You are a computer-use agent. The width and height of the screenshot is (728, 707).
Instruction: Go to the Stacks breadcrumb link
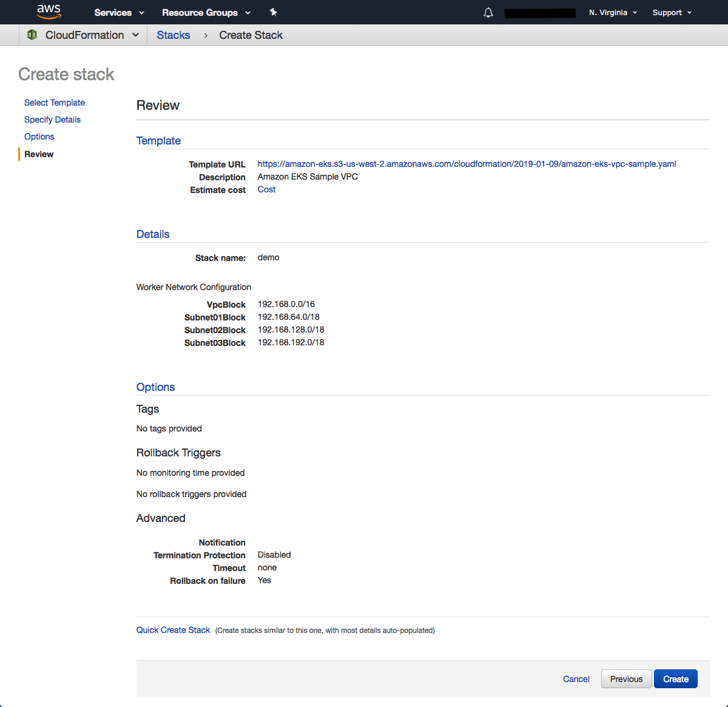click(174, 35)
